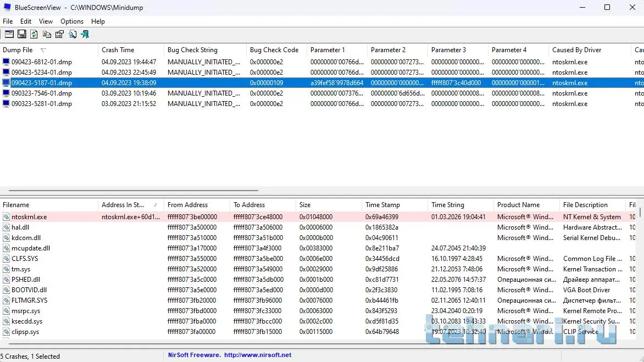The image size is (644, 362).
Task: Click the Bug Check Code column header
Action: [x=274, y=50]
